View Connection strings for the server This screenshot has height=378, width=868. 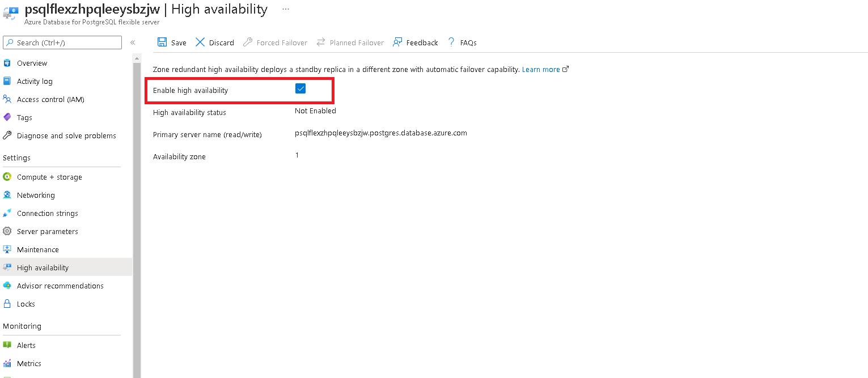click(x=47, y=213)
